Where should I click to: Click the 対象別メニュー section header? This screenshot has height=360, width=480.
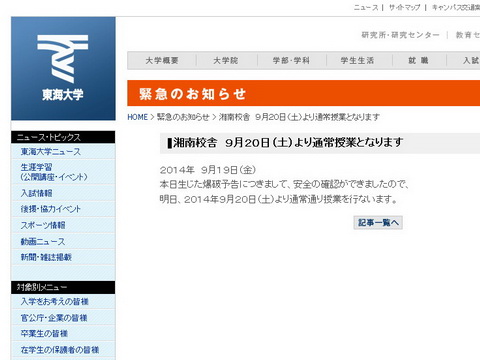point(63,287)
